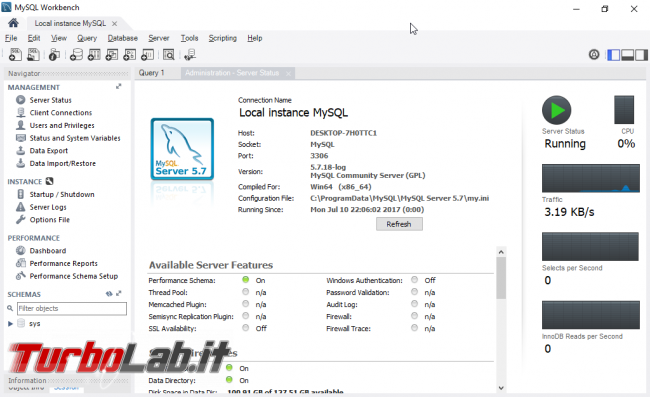Click the InnoDB Reads per Second graph

(591, 315)
